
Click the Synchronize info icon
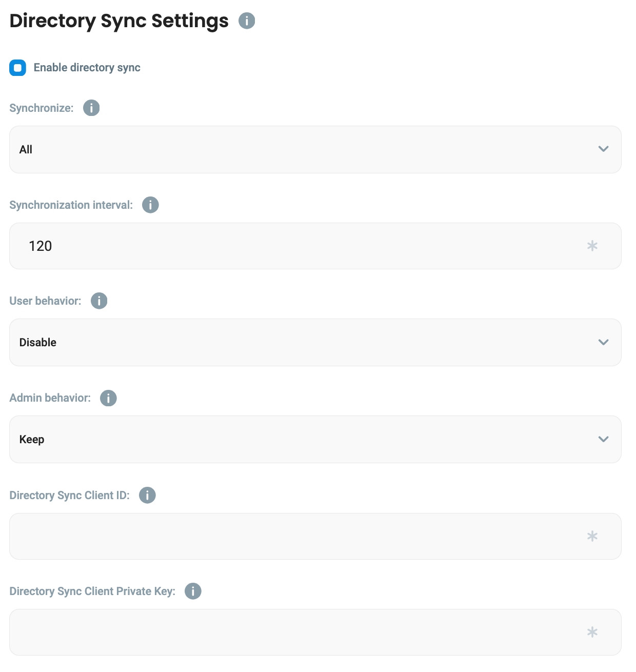pos(91,108)
